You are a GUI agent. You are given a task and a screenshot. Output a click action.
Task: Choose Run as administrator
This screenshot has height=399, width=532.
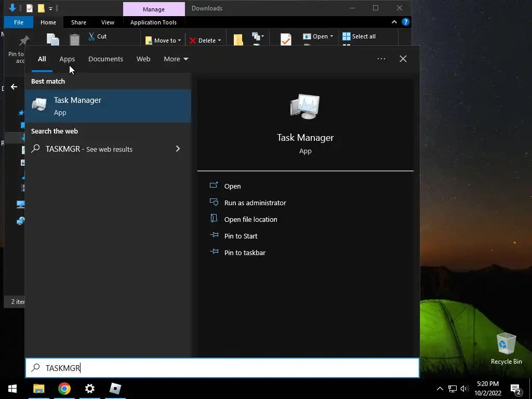pos(255,203)
